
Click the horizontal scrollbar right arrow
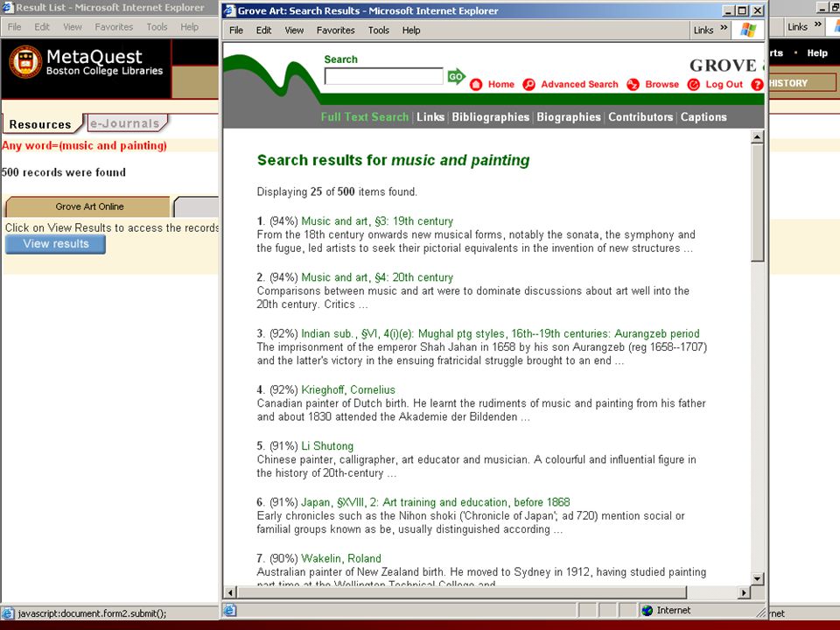pyautogui.click(x=744, y=592)
